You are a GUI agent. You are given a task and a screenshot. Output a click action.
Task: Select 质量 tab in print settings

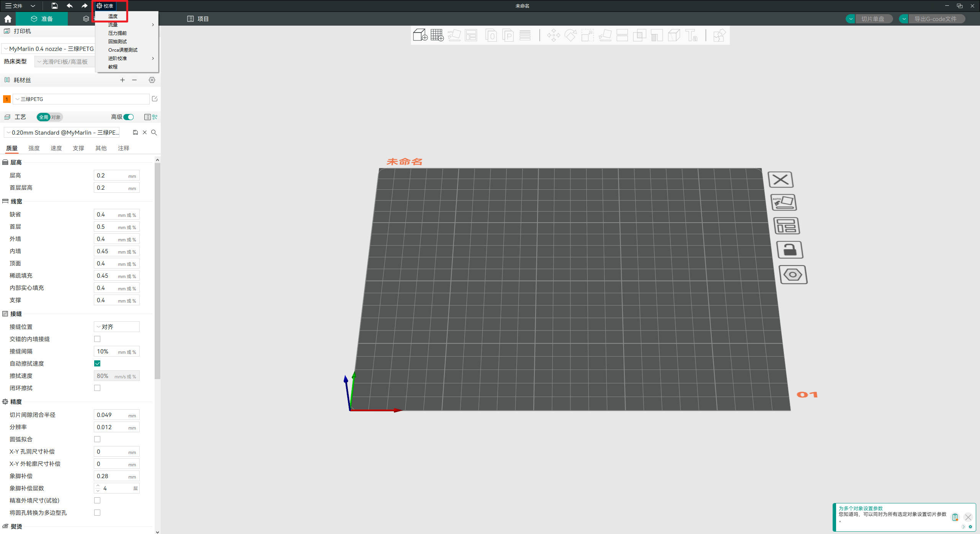click(12, 148)
